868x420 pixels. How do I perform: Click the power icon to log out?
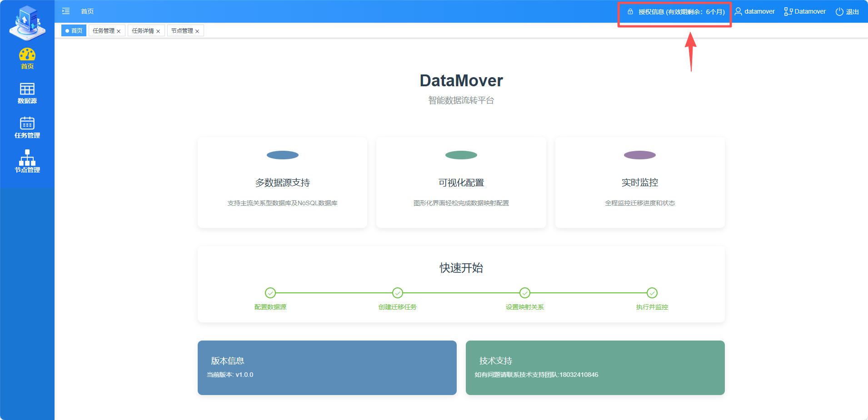coord(839,12)
